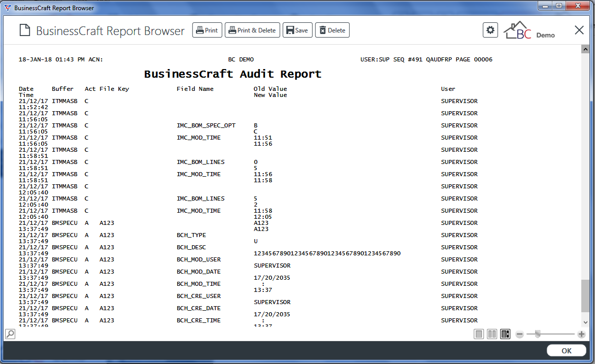
Task: Click the '18-JAN-18 01:43 PM ACN:' header
Action: tap(61, 59)
